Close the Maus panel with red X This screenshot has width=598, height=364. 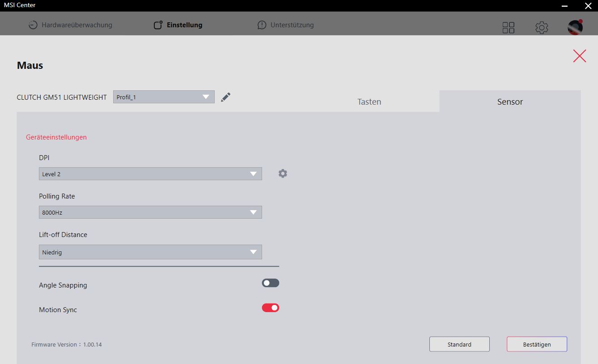579,56
